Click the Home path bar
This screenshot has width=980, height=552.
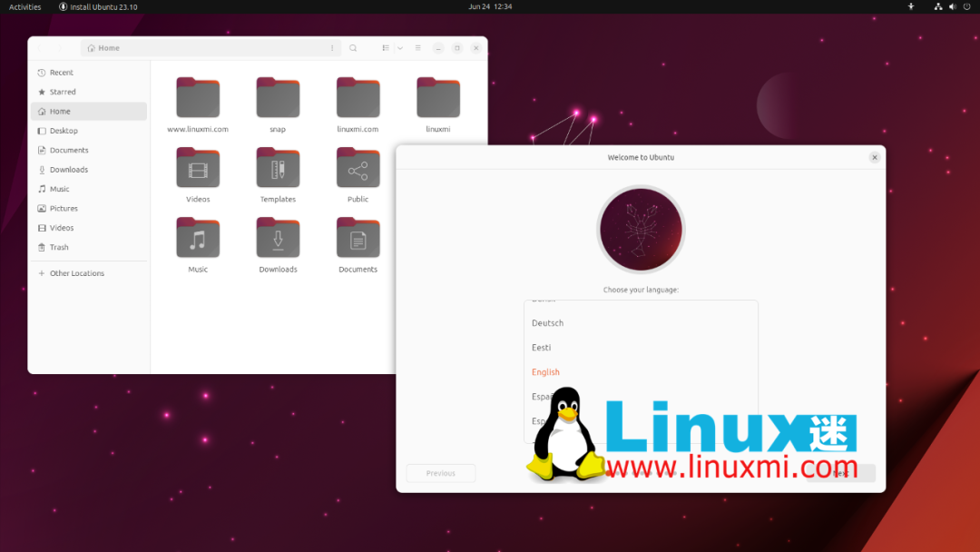point(211,48)
